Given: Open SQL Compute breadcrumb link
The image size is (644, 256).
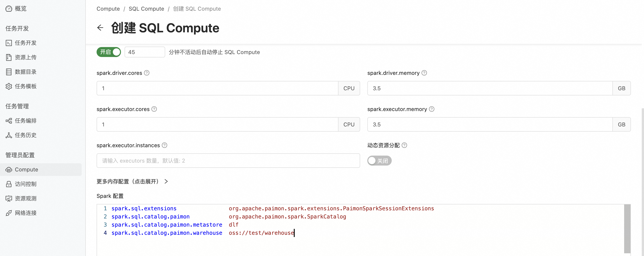Looking at the screenshot, I should point(146,9).
